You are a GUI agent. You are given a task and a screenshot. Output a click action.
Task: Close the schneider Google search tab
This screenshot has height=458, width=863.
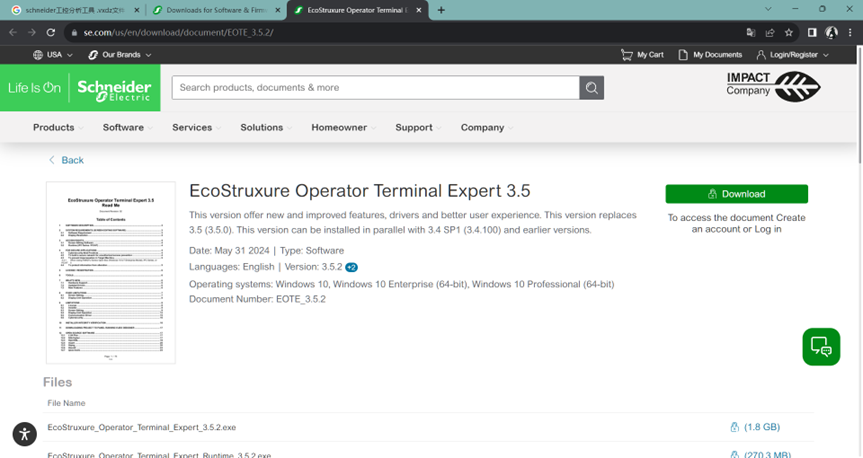pyautogui.click(x=136, y=10)
